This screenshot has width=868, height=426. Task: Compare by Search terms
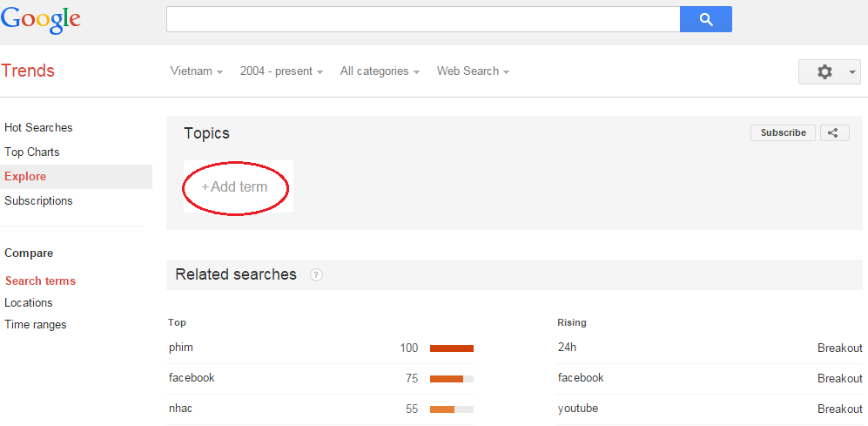pyautogui.click(x=40, y=281)
